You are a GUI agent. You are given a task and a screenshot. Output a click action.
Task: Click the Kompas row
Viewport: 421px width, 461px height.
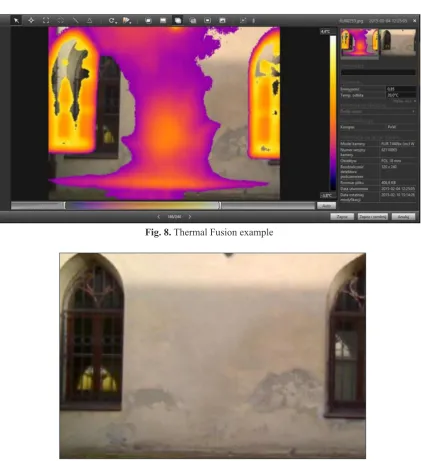[x=378, y=127]
